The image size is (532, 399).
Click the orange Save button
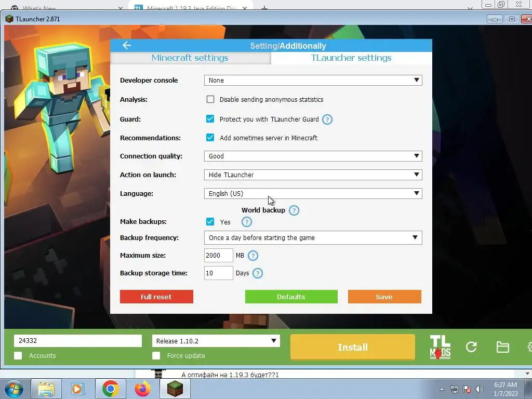pos(384,297)
